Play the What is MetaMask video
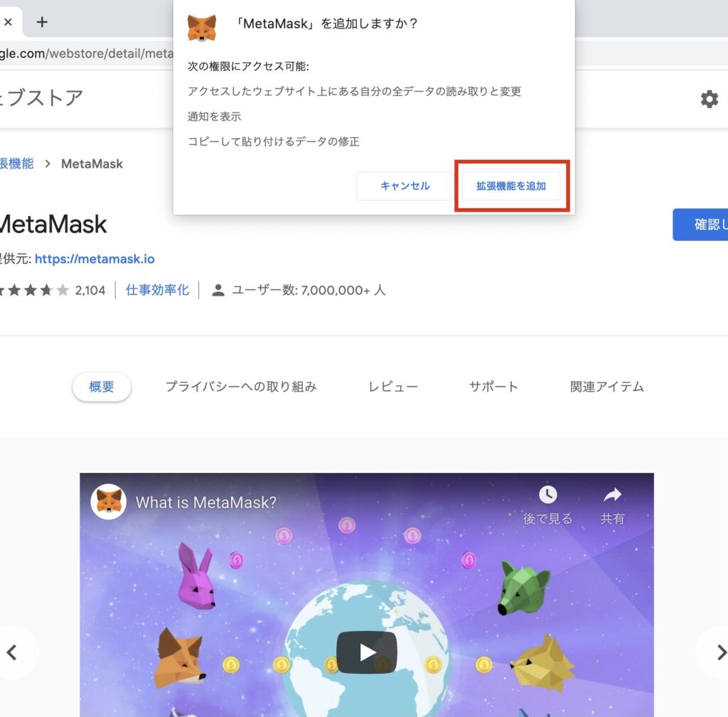This screenshot has width=728, height=717. 367,652
